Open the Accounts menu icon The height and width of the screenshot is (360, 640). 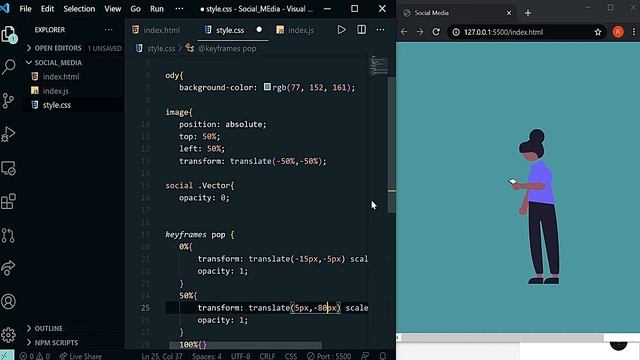8,302
